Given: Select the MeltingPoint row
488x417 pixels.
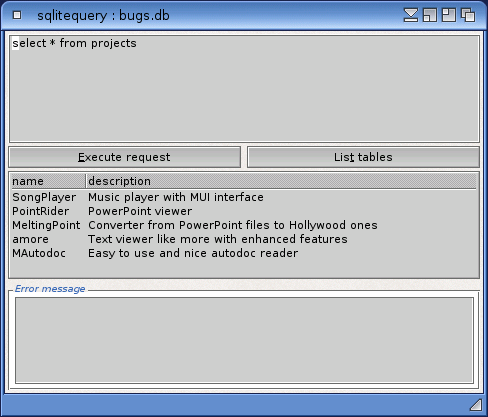Looking at the screenshot, I should point(244,225).
